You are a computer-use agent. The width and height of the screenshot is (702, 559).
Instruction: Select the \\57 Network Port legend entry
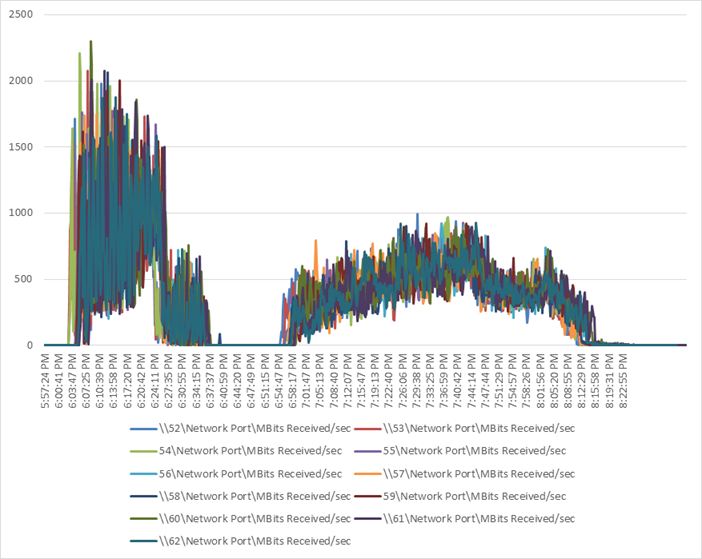(465, 474)
